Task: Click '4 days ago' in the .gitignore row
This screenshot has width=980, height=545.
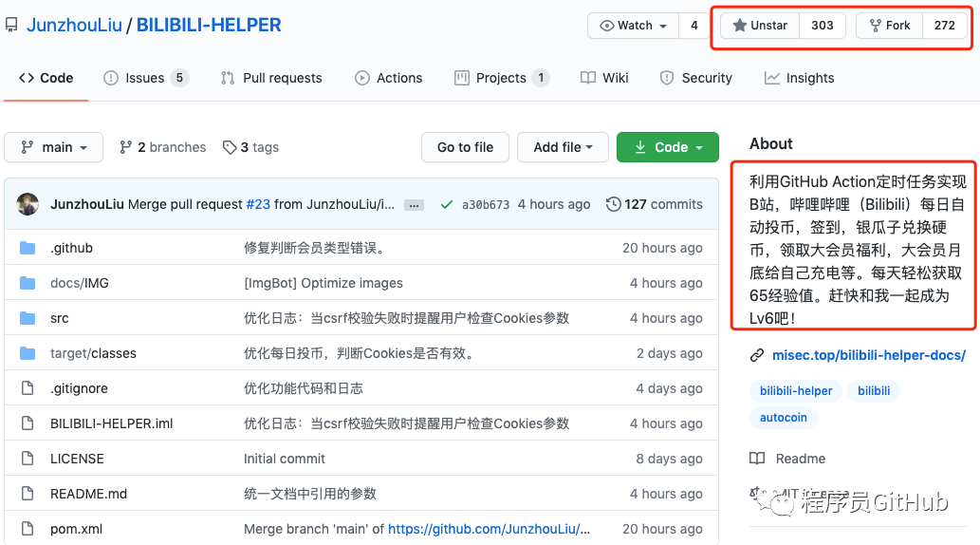Action: pyautogui.click(x=669, y=388)
